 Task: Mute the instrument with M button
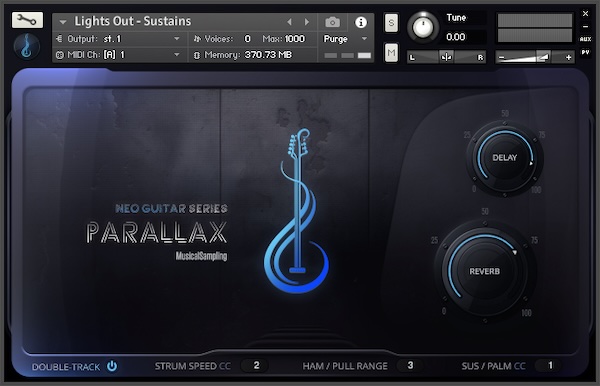391,52
